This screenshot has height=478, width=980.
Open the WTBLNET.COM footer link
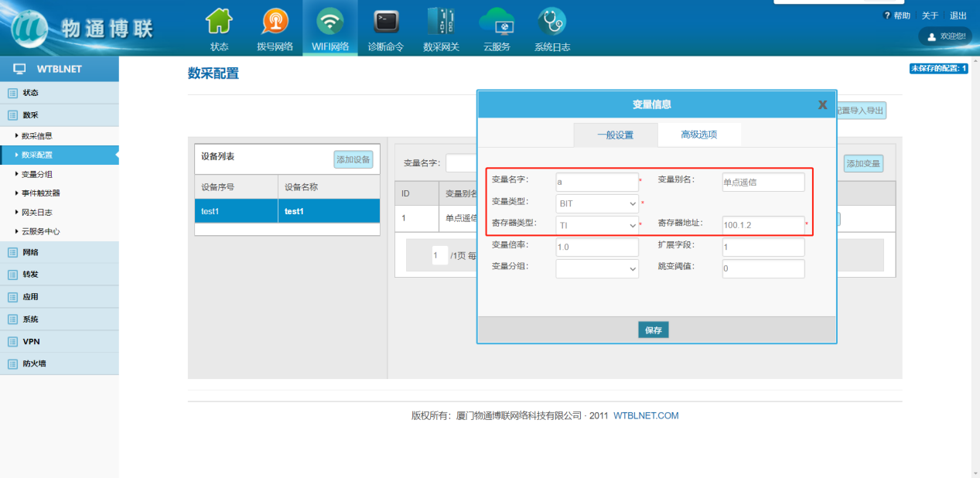coord(646,415)
